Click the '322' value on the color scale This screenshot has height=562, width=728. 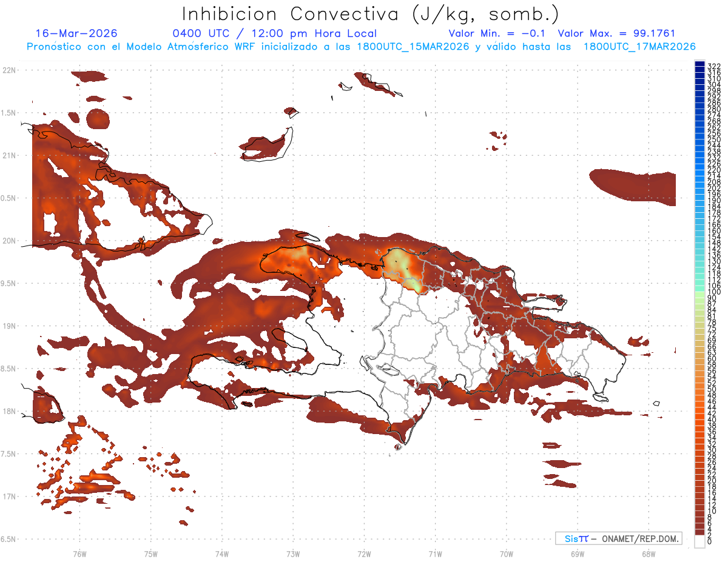click(713, 66)
